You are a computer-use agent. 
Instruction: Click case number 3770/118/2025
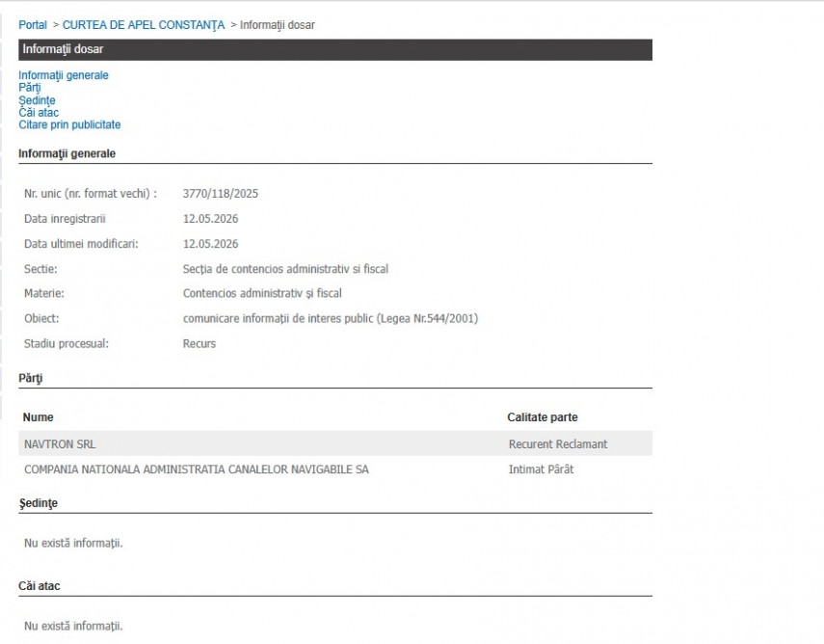tap(220, 194)
